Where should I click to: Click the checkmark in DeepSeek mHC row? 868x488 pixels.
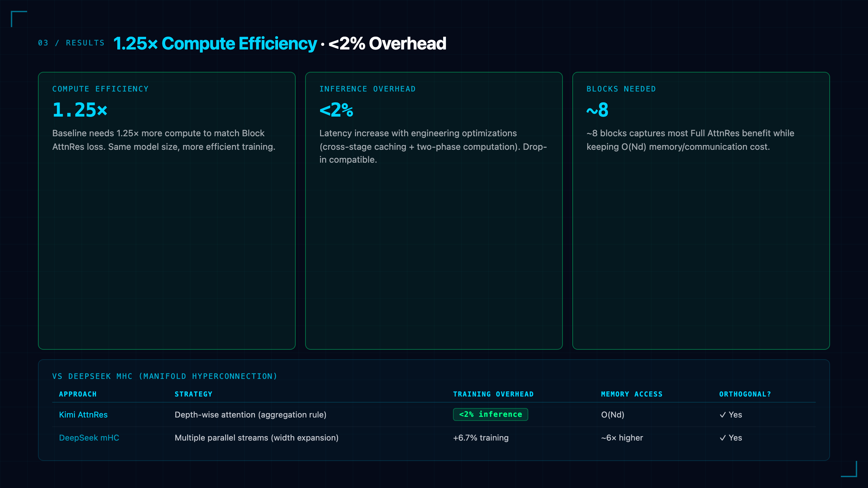723,438
